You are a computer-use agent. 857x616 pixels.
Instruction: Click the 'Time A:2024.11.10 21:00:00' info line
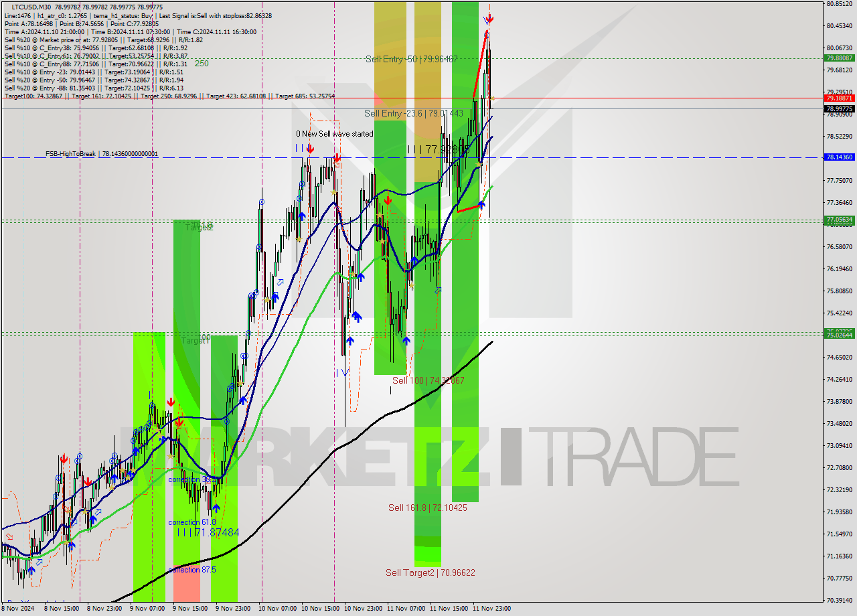click(x=131, y=31)
